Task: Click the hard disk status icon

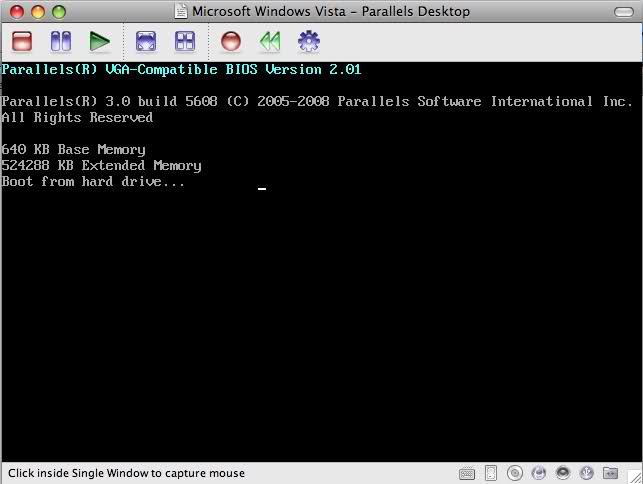Action: point(491,473)
